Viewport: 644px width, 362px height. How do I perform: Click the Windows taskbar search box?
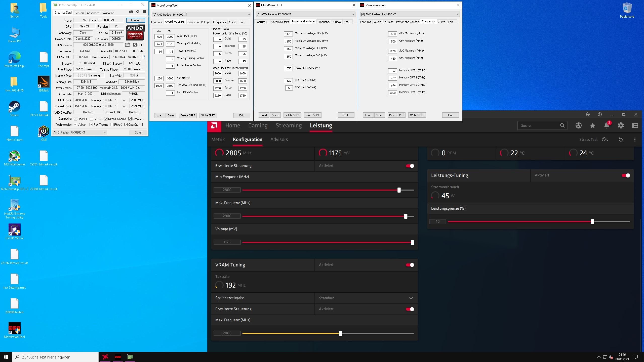55,357
